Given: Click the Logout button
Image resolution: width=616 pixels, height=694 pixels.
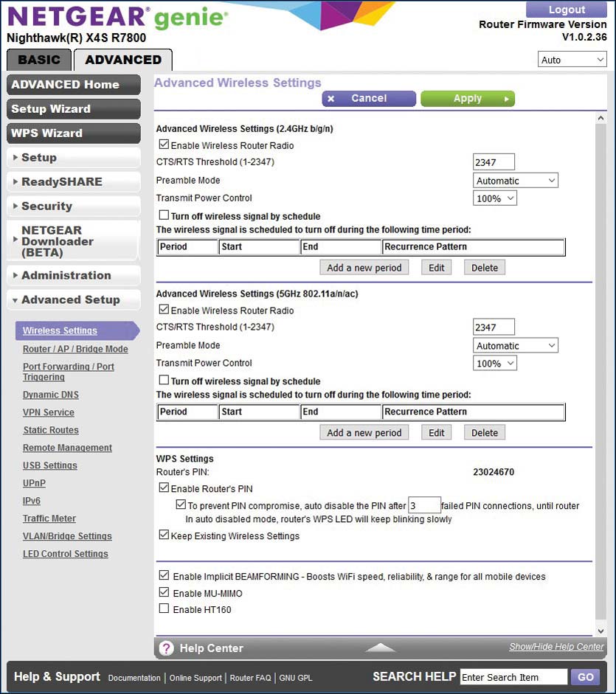Looking at the screenshot, I should [567, 10].
